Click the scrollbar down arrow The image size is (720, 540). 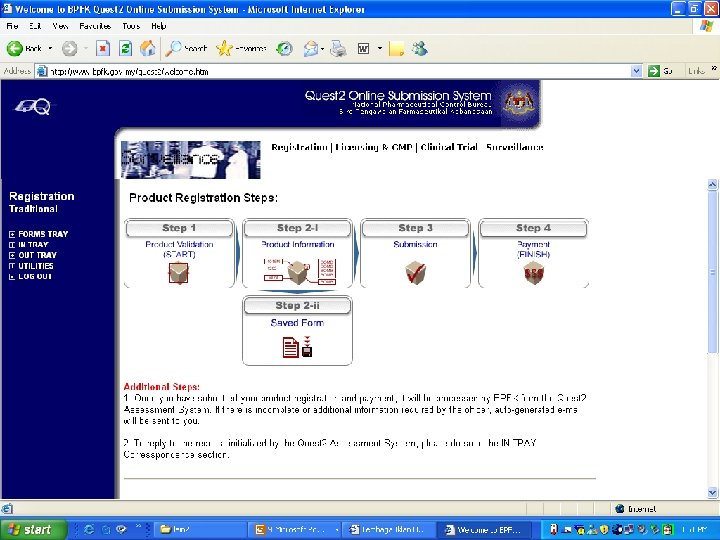click(712, 493)
